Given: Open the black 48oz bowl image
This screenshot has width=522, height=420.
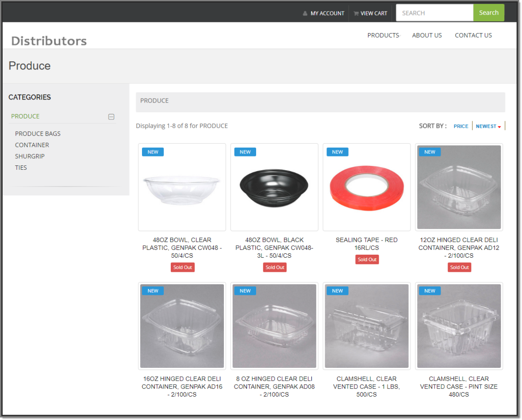Looking at the screenshot, I should click(x=274, y=187).
